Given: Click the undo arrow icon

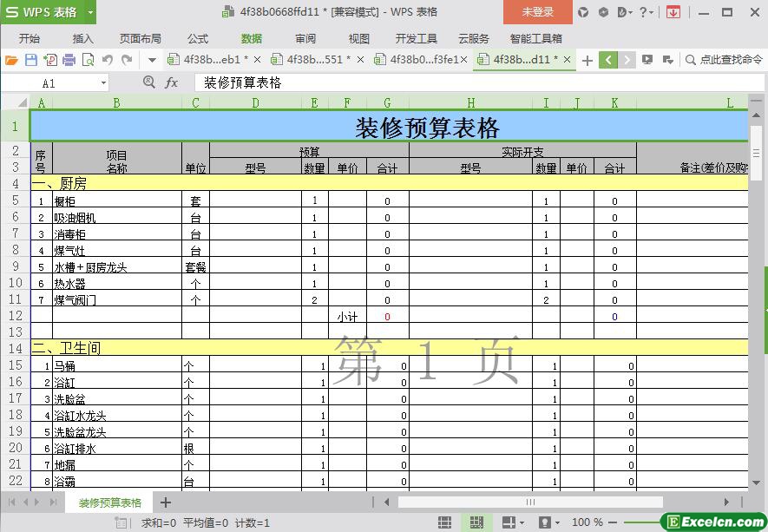Looking at the screenshot, I should (x=108, y=60).
